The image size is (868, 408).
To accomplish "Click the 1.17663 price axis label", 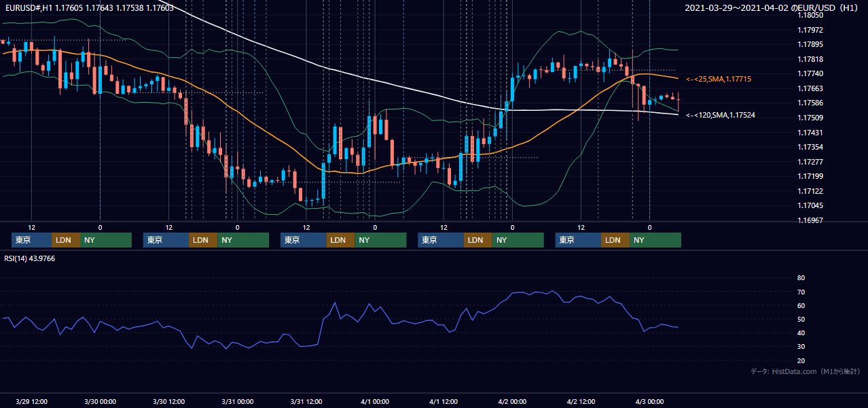I will click(x=810, y=88).
